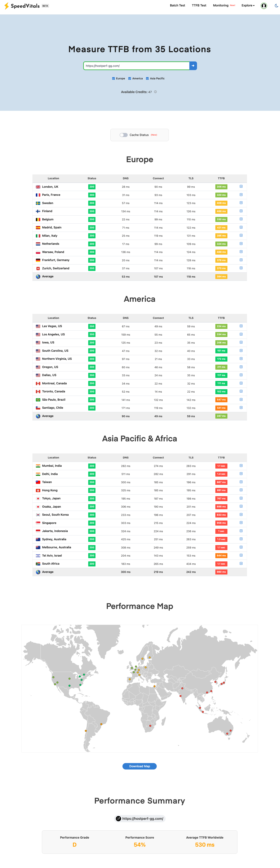Expand São Paulo, Brazil row details
This screenshot has height=868, width=280.
click(241, 400)
